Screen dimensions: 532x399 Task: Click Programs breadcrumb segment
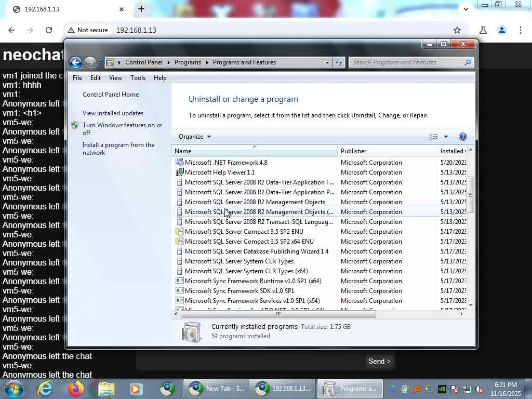188,62
